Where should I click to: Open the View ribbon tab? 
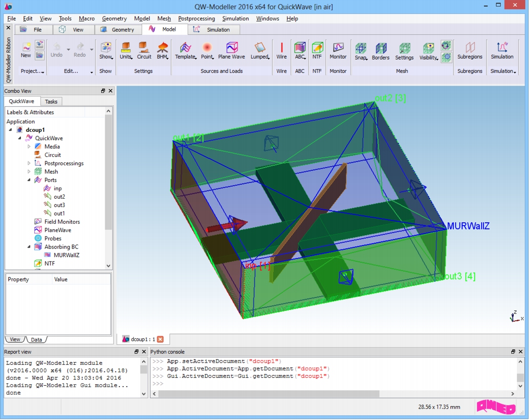tap(74, 30)
